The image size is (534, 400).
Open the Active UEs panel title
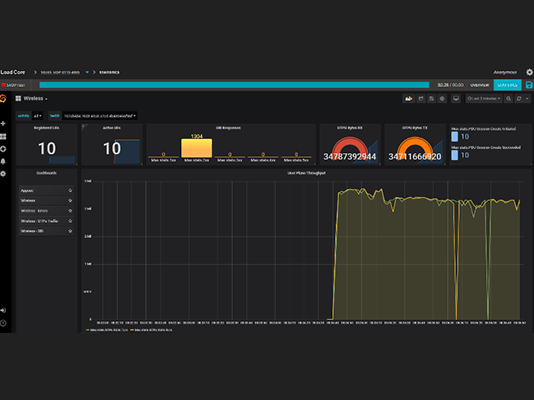click(x=112, y=128)
